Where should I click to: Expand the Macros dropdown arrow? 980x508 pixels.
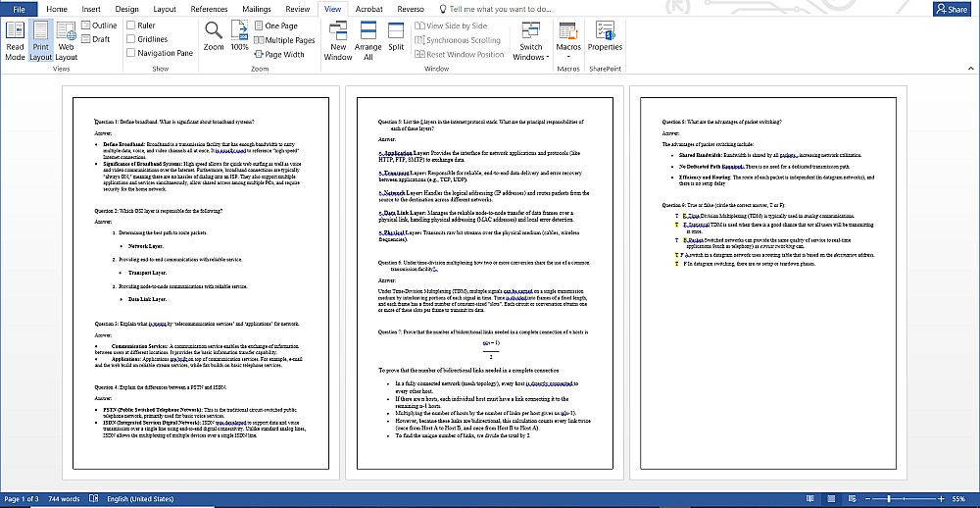(568, 57)
